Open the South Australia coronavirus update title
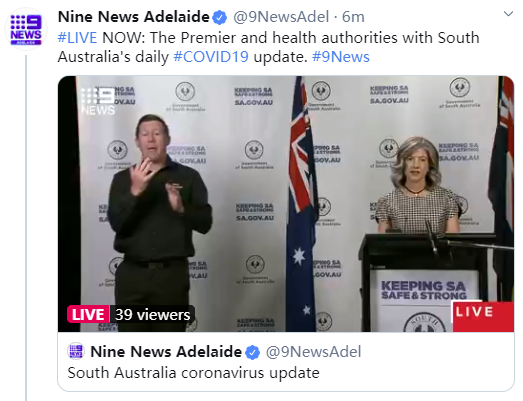Viewport: 523px width, 401px height. 193,373
